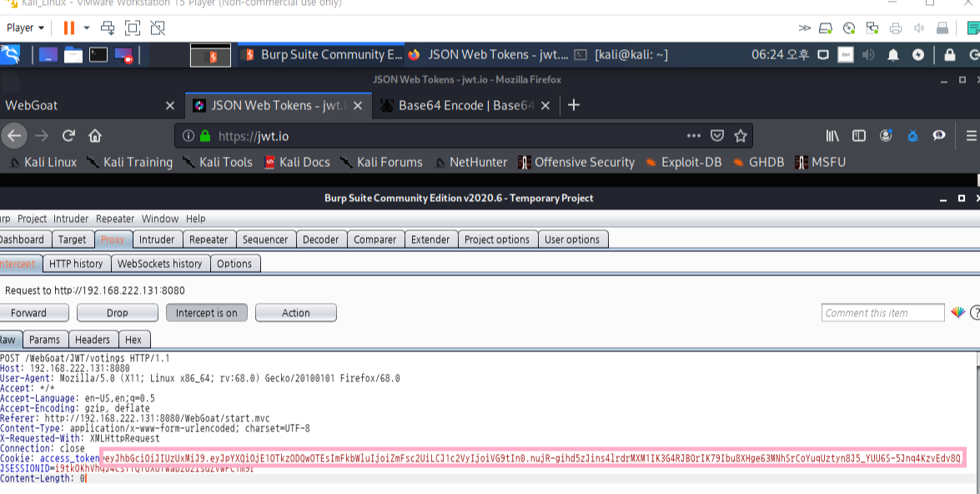Image resolution: width=980 pixels, height=494 pixels.
Task: Switch to the Hex request view tab
Action: (133, 340)
